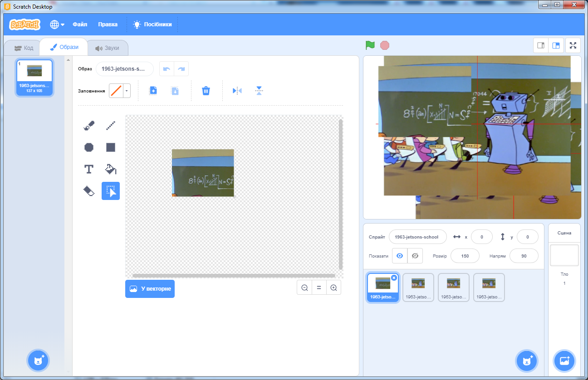Flip the costume horizontally
588x380 pixels.
coord(237,91)
